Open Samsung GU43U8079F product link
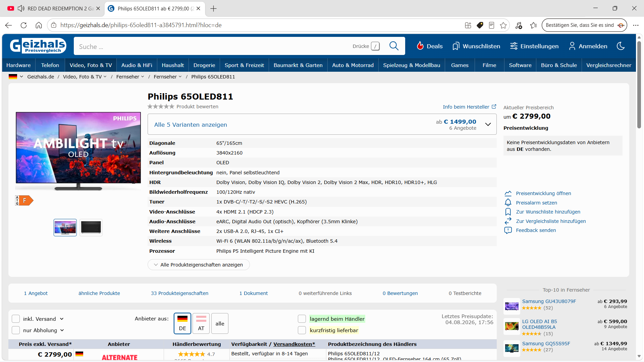This screenshot has width=644, height=362. pos(549,301)
